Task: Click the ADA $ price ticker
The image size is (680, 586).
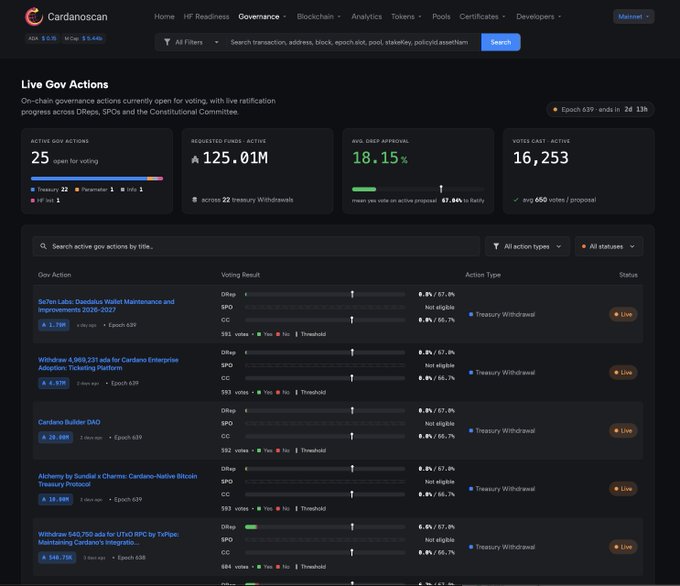Action: pyautogui.click(x=42, y=38)
